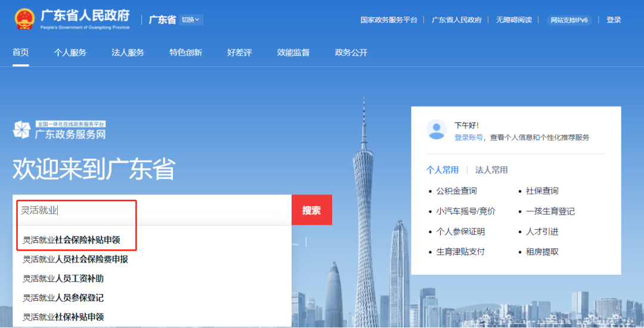Open the 特色创新 menu
The width and height of the screenshot is (644, 328).
[x=185, y=52]
